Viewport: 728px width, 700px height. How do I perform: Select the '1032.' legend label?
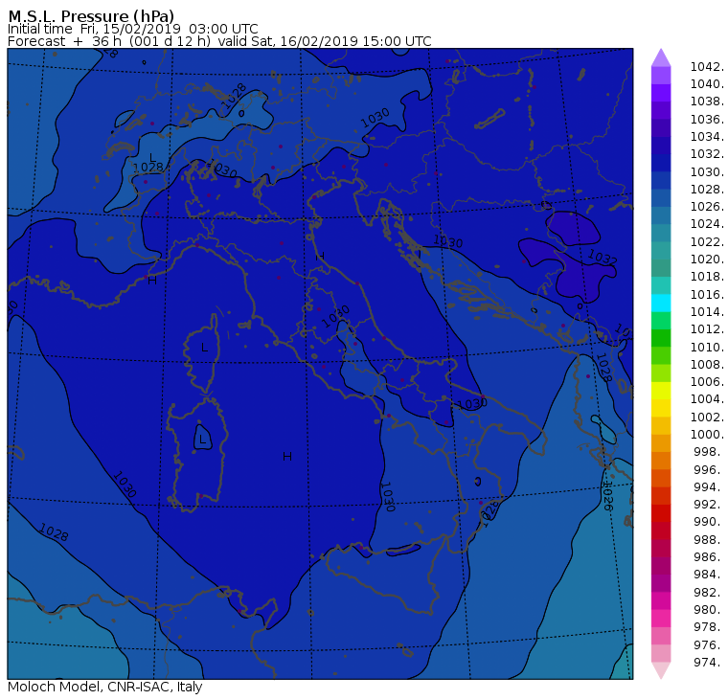707,154
